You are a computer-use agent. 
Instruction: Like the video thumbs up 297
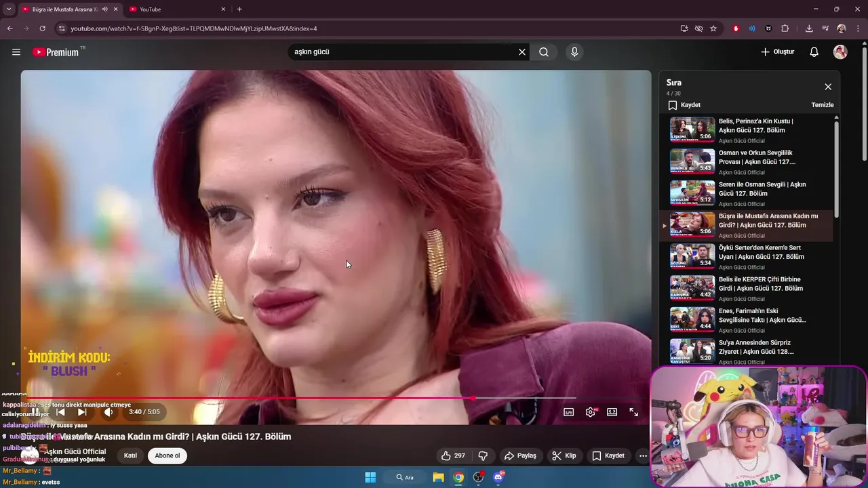click(x=453, y=455)
